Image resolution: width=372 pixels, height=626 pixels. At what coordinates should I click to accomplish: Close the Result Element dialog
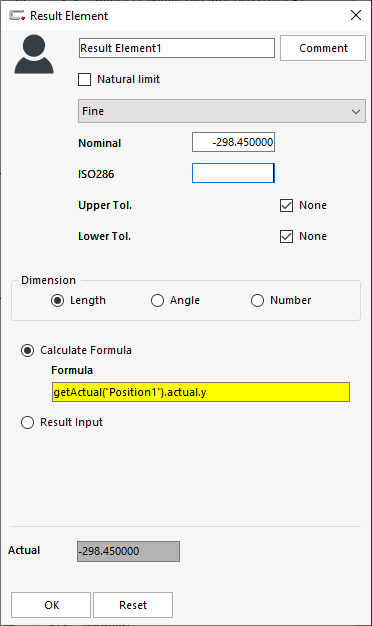(356, 15)
